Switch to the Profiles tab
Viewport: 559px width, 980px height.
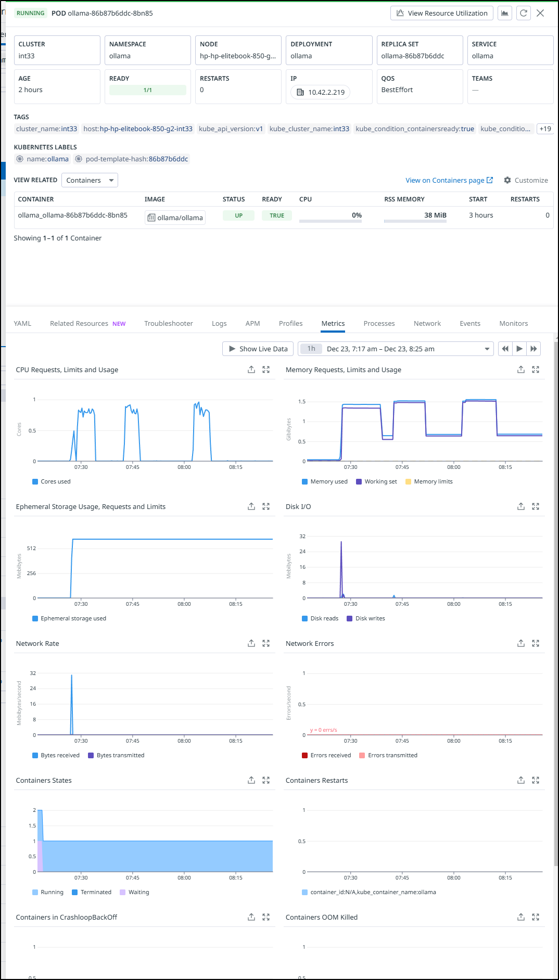coord(290,323)
